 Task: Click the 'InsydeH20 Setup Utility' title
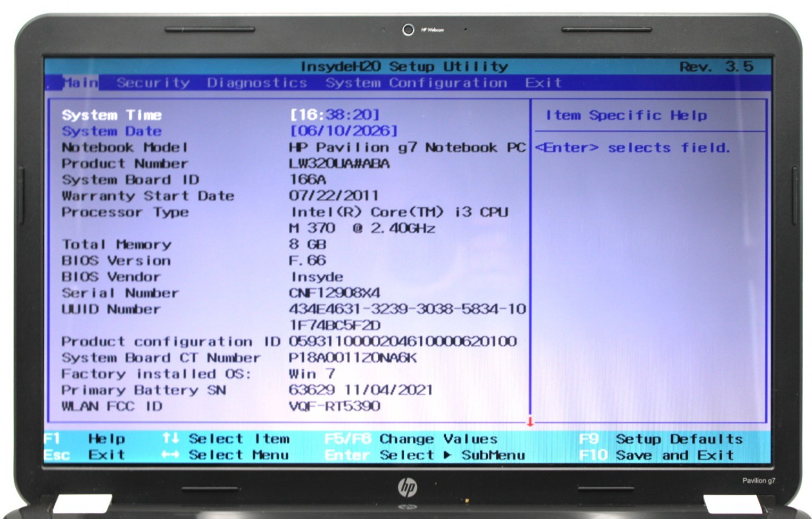click(404, 66)
